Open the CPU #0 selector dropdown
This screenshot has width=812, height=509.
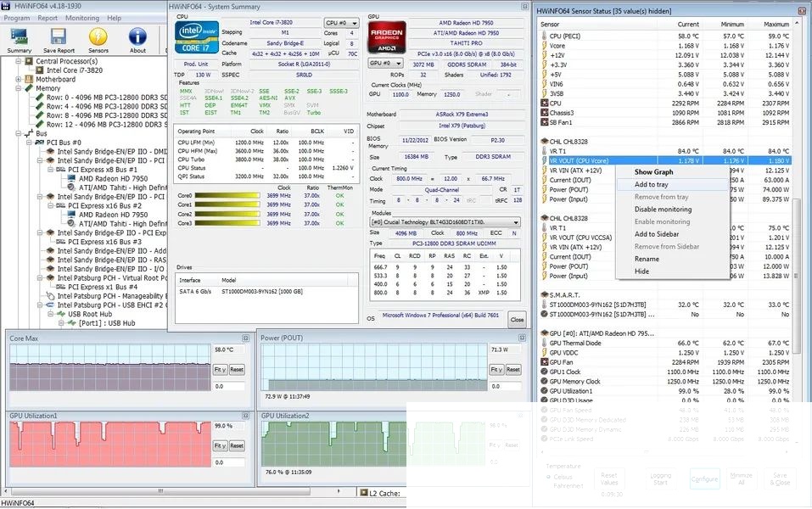click(x=341, y=23)
